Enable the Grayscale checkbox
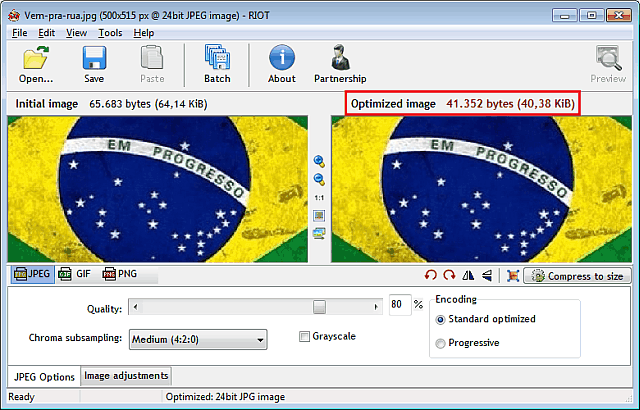640x410 pixels. point(305,337)
